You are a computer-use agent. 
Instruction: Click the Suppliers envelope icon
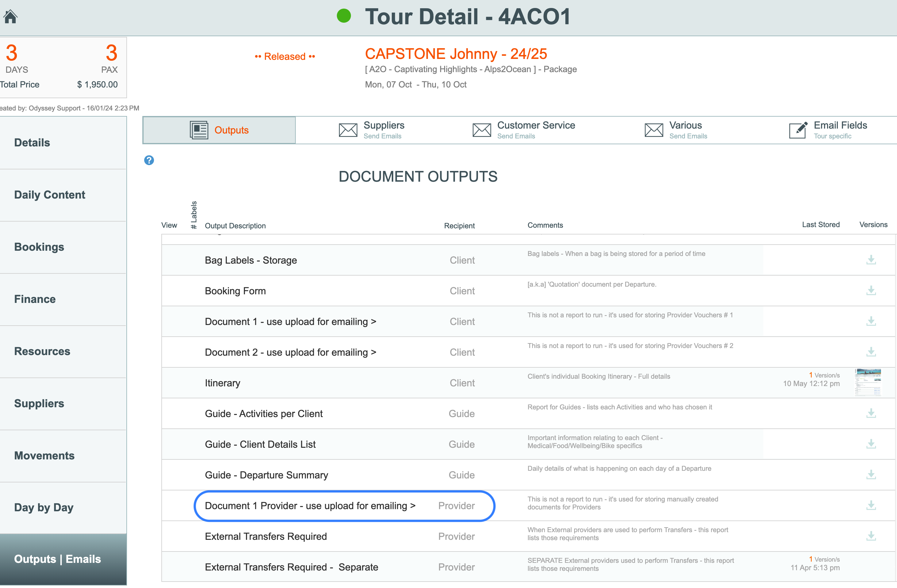pyautogui.click(x=348, y=130)
